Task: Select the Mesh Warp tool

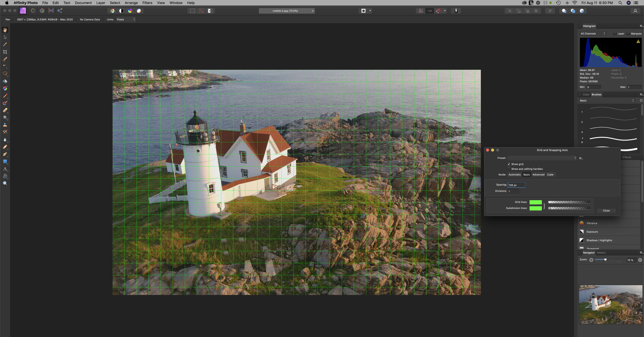Action: point(5,176)
